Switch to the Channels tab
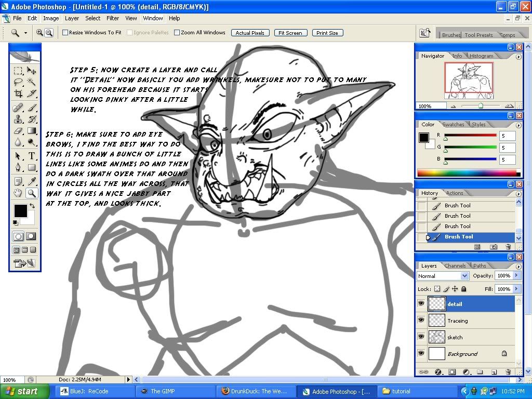 (x=455, y=265)
